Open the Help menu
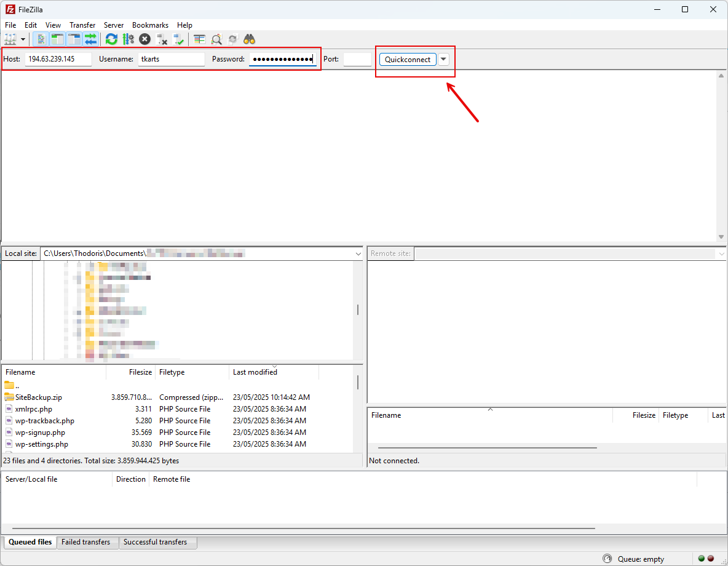This screenshot has width=728, height=566. tap(184, 25)
